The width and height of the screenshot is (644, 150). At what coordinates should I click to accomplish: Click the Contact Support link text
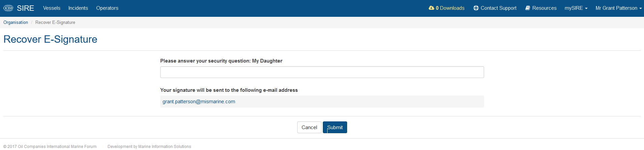pyautogui.click(x=499, y=8)
